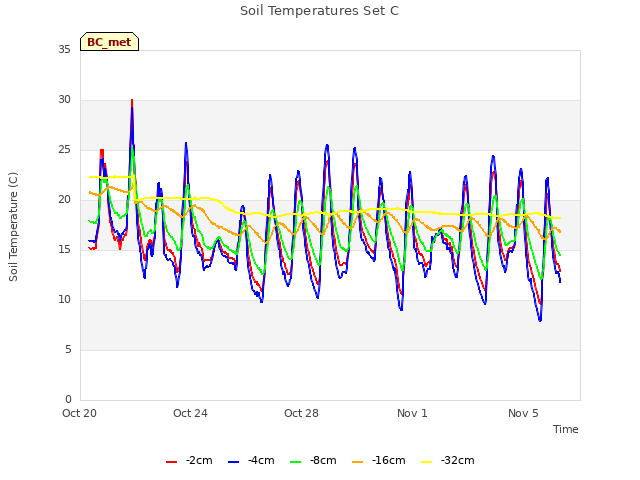This screenshot has width=640, height=480.
Task: Click the 0 y-axis tick label
Action: click(68, 399)
